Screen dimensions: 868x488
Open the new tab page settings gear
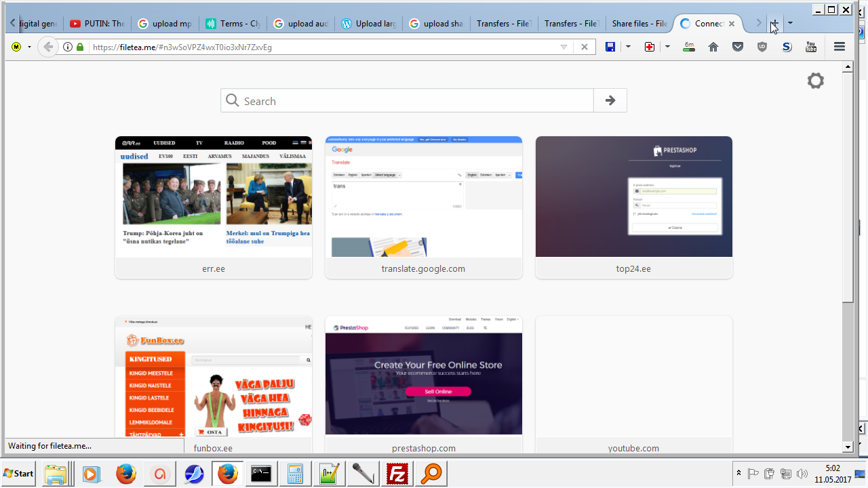click(x=816, y=81)
